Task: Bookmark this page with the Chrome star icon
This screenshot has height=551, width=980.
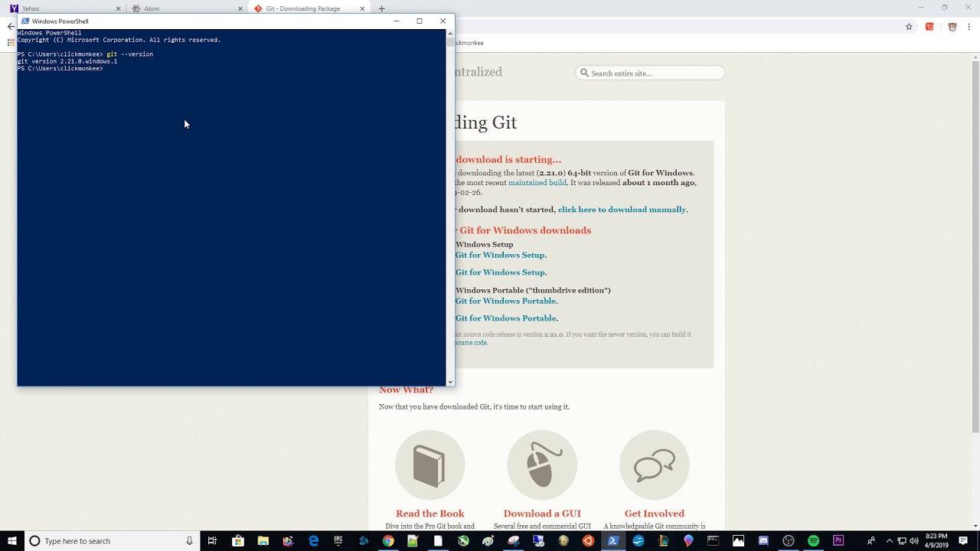Action: point(909,27)
